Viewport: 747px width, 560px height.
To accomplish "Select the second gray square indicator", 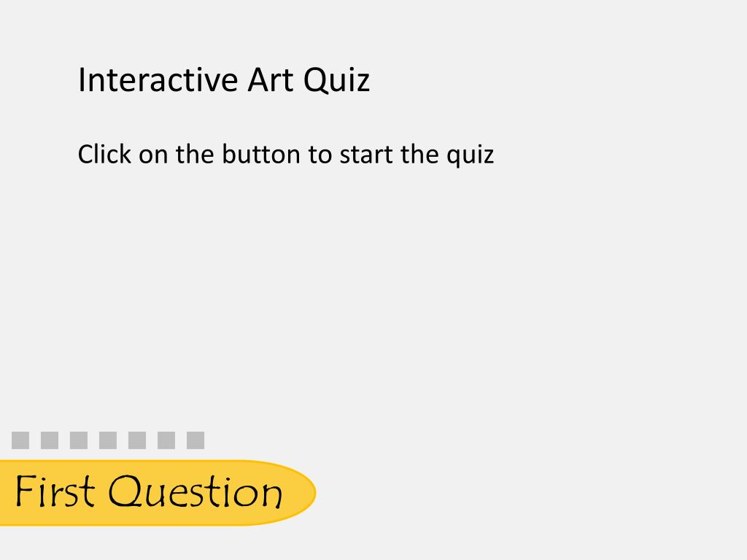I will 50,440.
